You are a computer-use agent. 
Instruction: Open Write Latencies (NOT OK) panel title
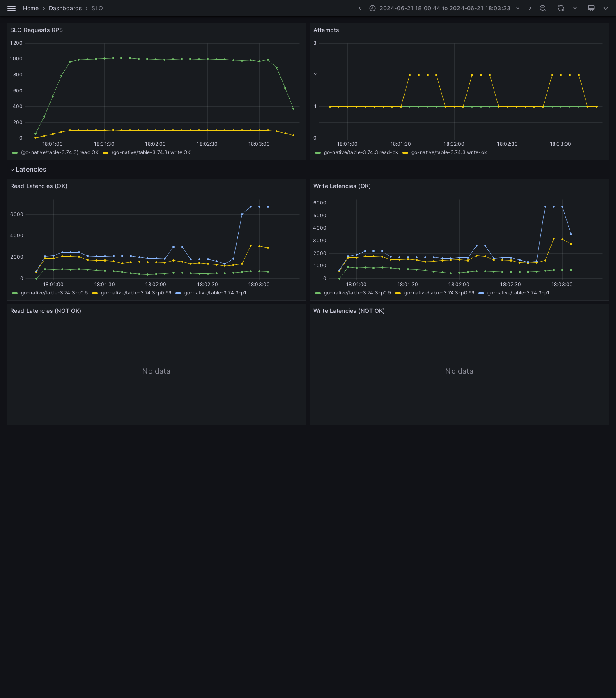point(349,311)
